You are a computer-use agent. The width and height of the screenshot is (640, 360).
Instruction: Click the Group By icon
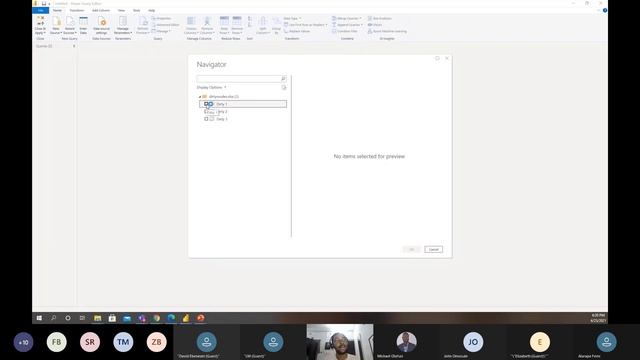(x=276, y=21)
